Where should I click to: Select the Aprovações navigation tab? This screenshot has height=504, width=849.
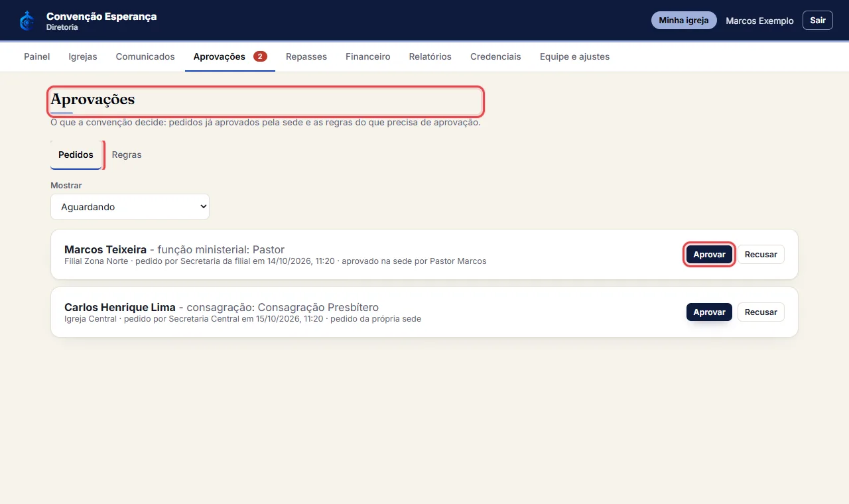point(230,56)
